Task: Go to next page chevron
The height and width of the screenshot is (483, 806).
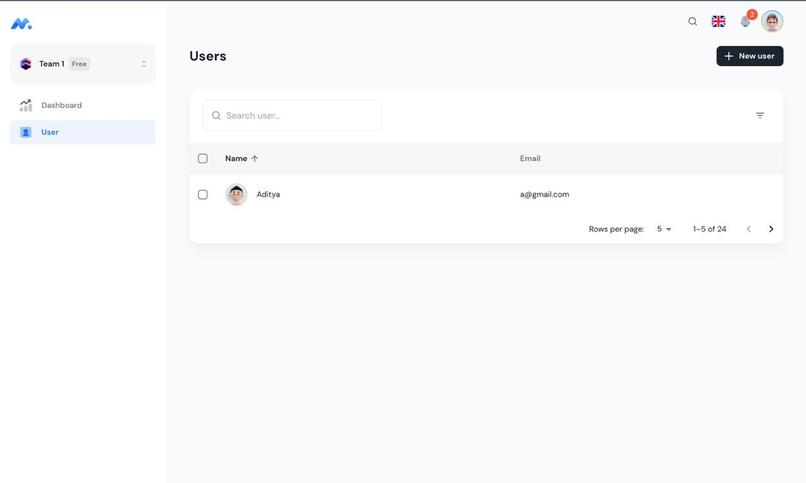Action: (x=771, y=229)
